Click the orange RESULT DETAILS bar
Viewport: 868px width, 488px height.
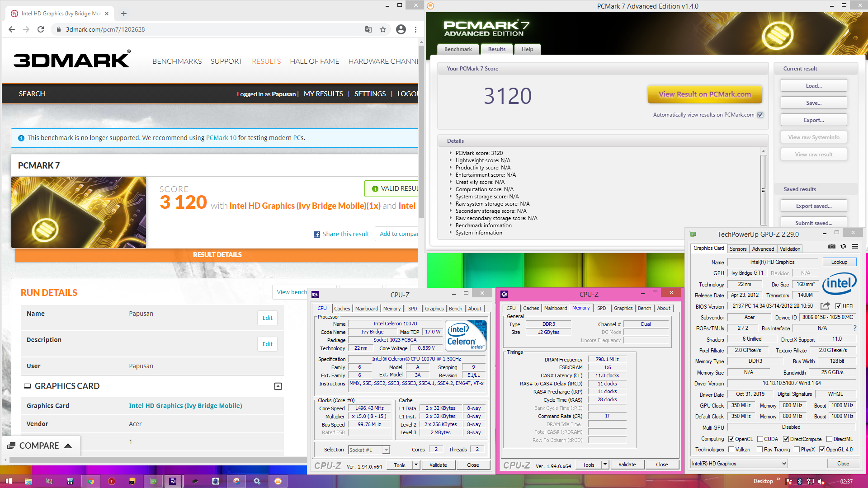tap(217, 255)
